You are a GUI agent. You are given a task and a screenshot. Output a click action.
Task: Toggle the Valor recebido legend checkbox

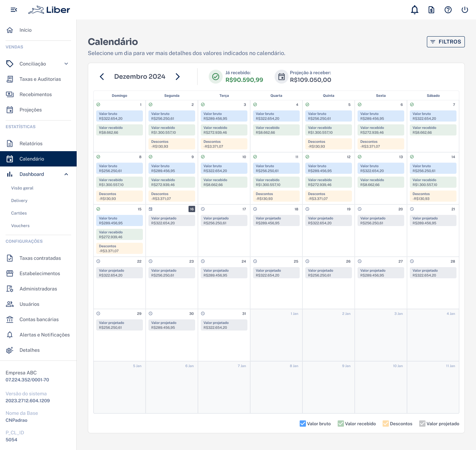click(341, 424)
